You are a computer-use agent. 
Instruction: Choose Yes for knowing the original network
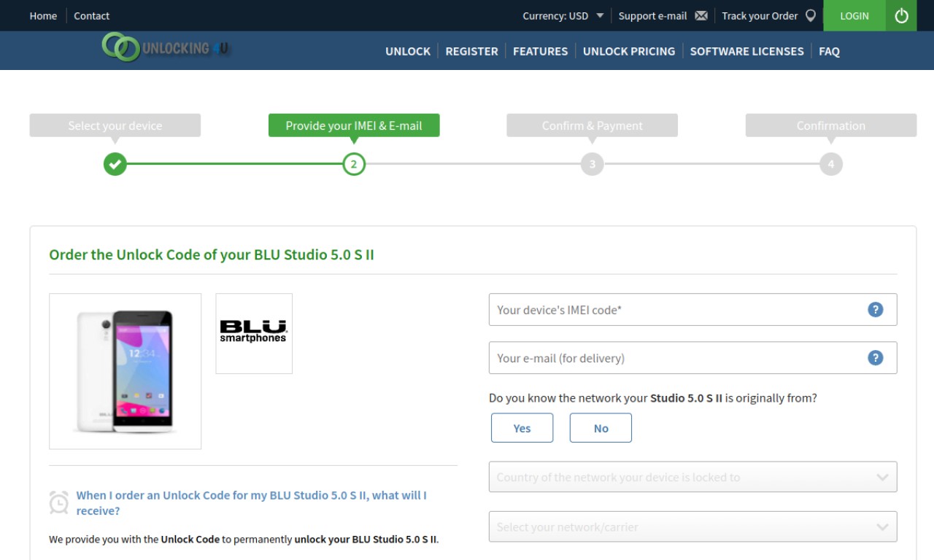click(x=522, y=428)
